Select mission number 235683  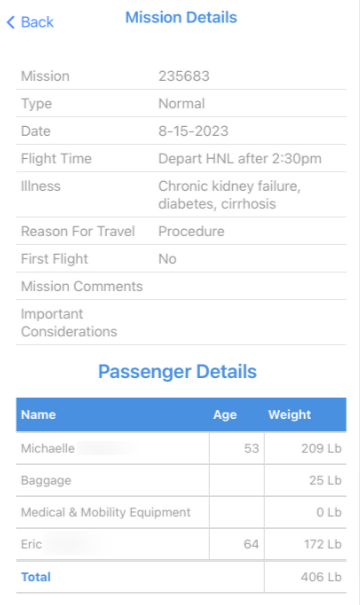[184, 76]
